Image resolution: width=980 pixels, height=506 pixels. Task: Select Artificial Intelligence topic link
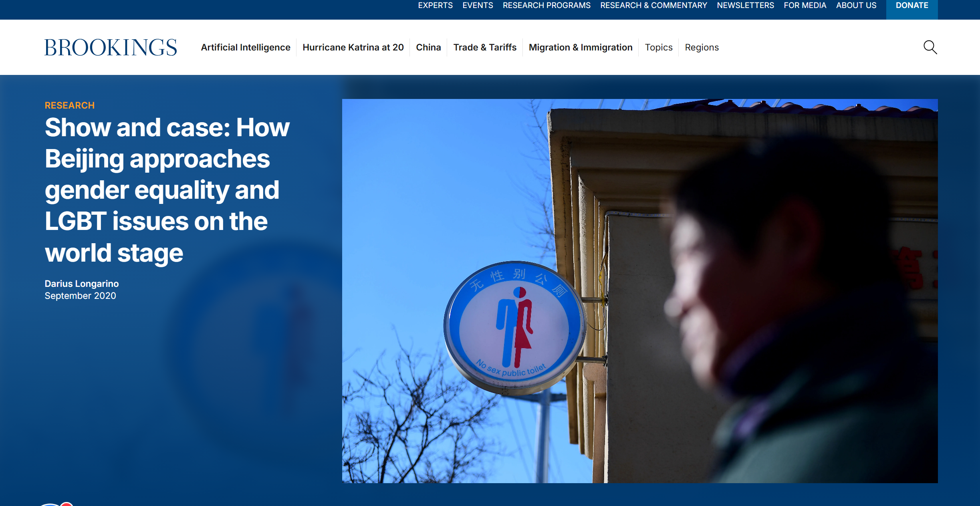[246, 47]
